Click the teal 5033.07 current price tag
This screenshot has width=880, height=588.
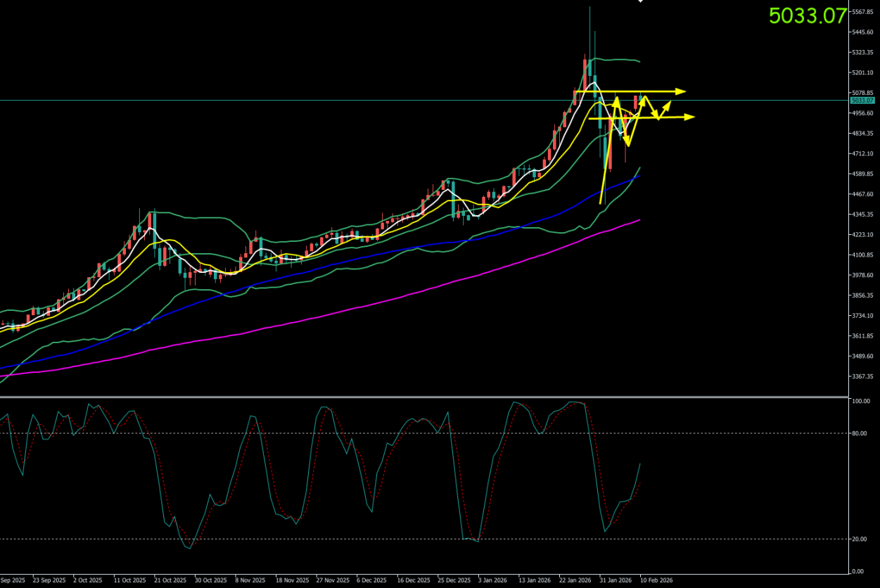coord(862,101)
